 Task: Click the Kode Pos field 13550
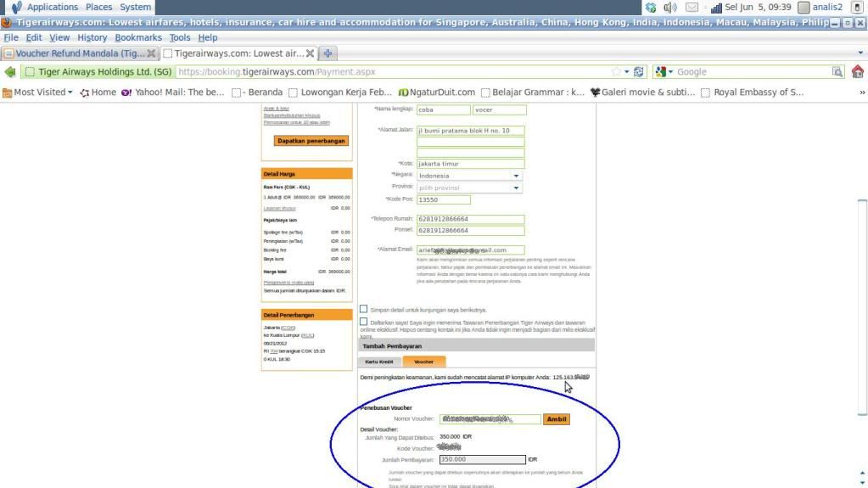click(x=444, y=199)
